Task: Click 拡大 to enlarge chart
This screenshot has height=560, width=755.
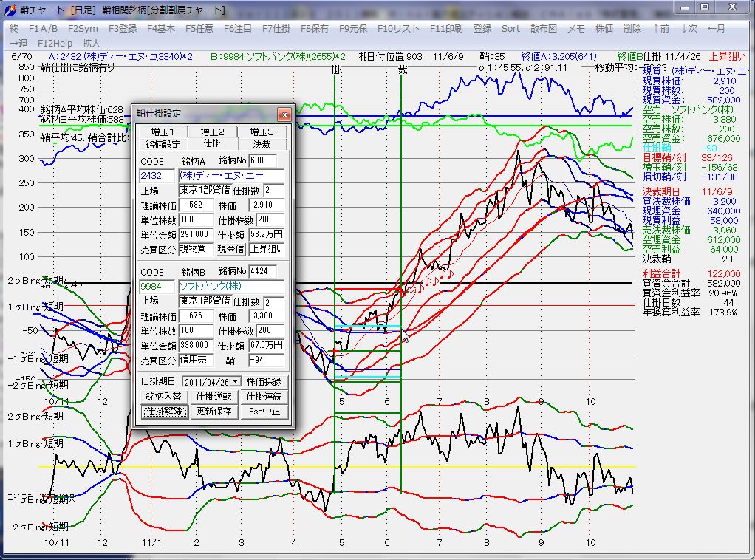Action: [x=92, y=43]
